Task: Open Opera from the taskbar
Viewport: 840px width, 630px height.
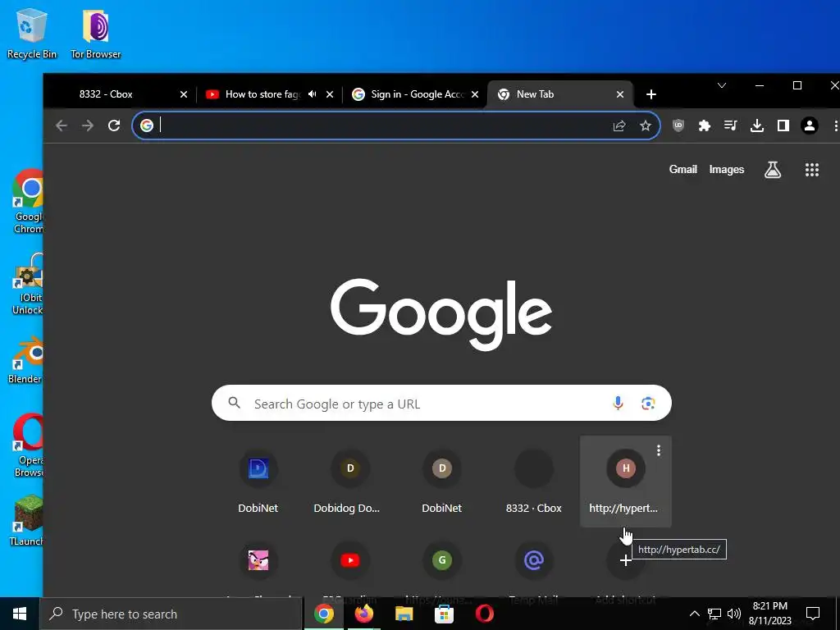Action: tap(484, 614)
